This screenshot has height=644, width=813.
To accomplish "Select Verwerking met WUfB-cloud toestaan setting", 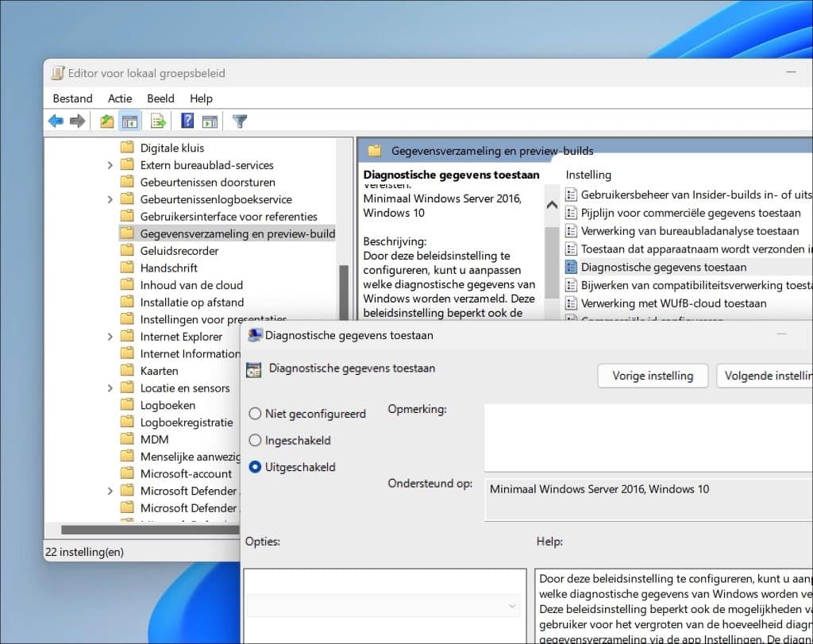I will coord(673,303).
